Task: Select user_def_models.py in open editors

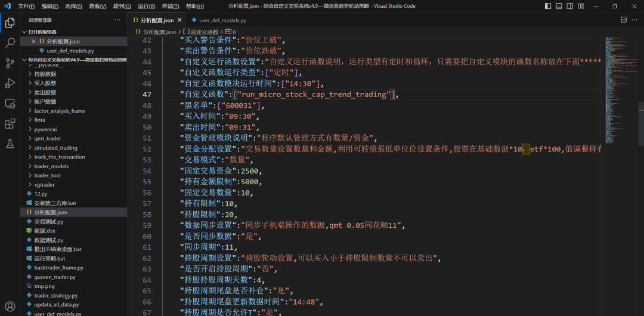Action: pos(74,51)
